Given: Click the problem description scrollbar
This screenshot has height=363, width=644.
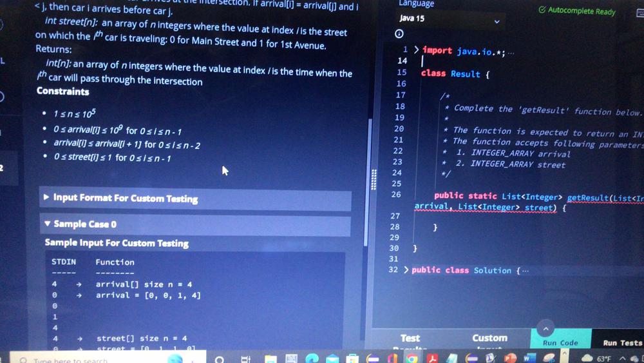Looking at the screenshot, I should point(367,182).
